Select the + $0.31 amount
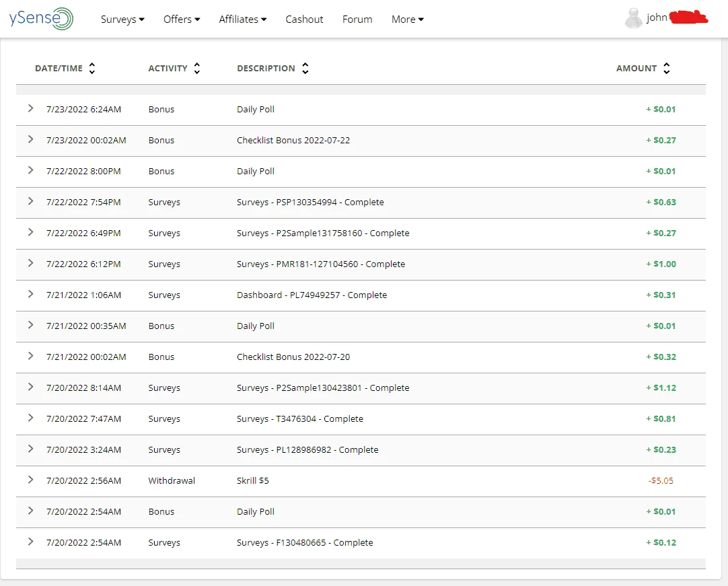The width and height of the screenshot is (728, 586). click(x=661, y=295)
